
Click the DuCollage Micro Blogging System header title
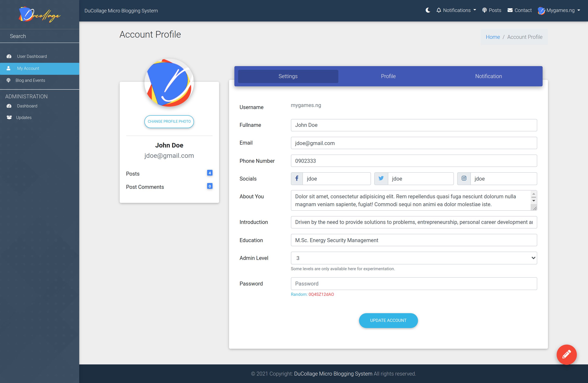(x=121, y=11)
